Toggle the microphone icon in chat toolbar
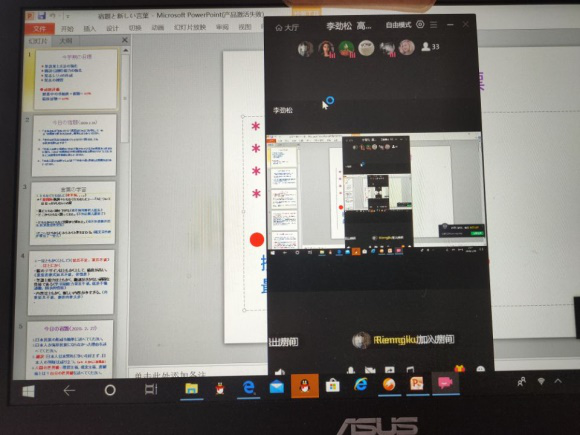580x435 pixels. click(350, 369)
